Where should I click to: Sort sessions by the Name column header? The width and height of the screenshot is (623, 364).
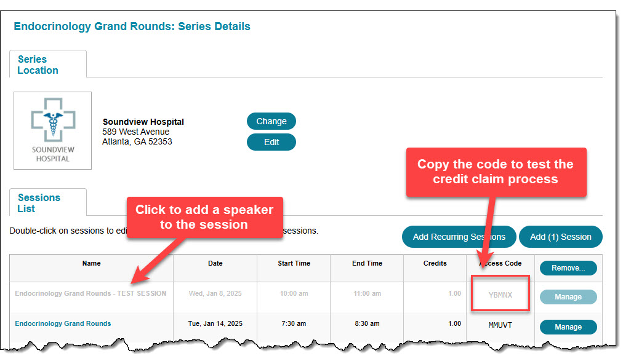91,264
